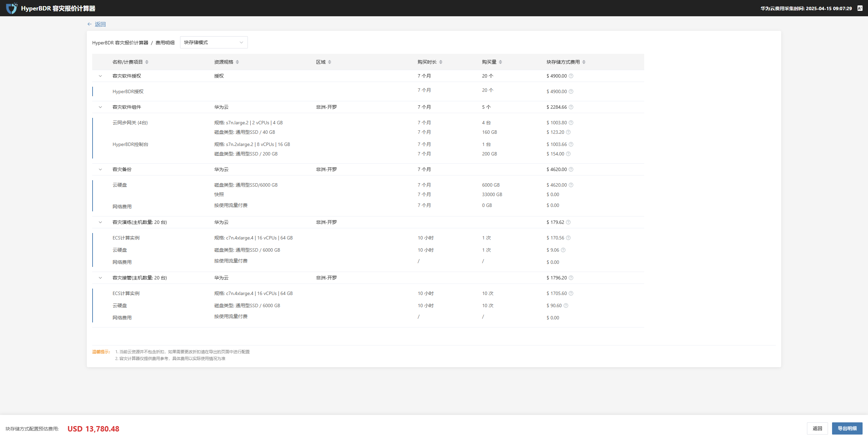
Task: Click ECS计算实例 under 容灾演练
Action: pyautogui.click(x=126, y=238)
